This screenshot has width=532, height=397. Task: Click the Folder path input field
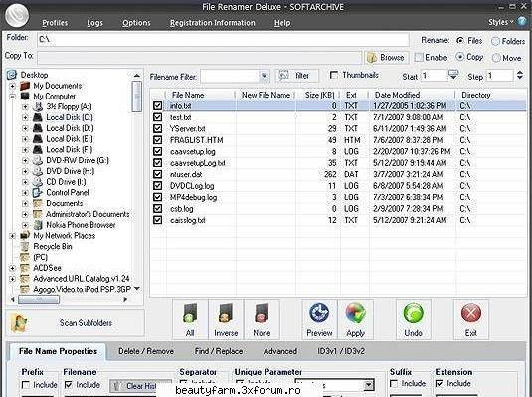coord(223,39)
